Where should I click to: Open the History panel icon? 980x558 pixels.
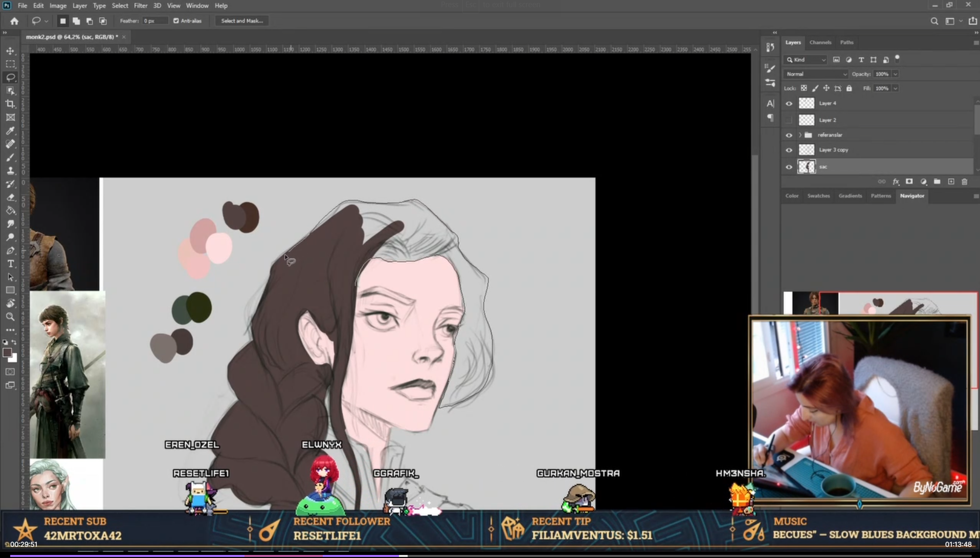pyautogui.click(x=770, y=48)
